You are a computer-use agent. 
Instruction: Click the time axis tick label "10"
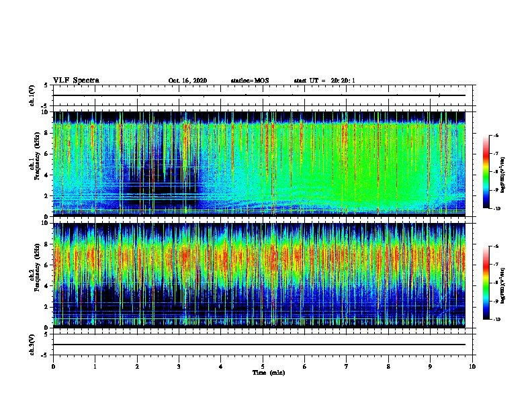tap(472, 367)
